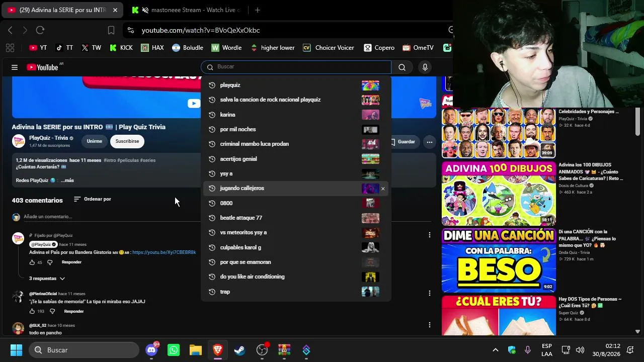Open a new browser tab

click(x=258, y=10)
